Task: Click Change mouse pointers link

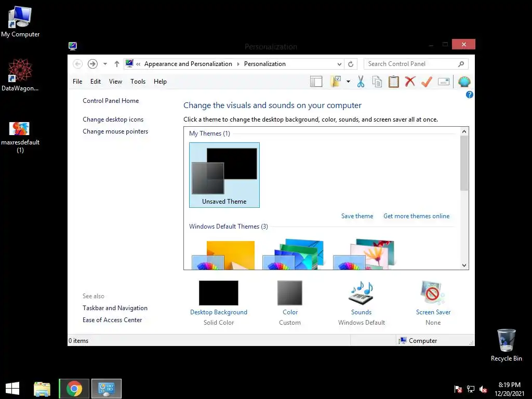Action: [115, 131]
